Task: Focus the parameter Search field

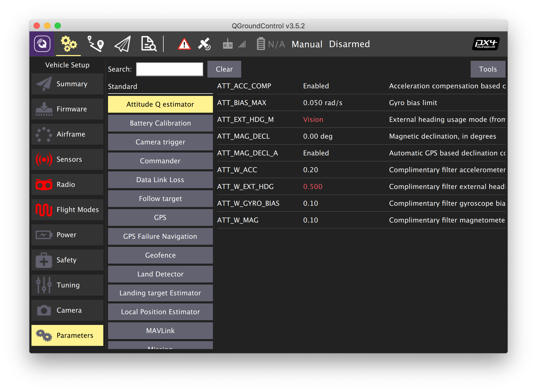Action: [x=170, y=69]
